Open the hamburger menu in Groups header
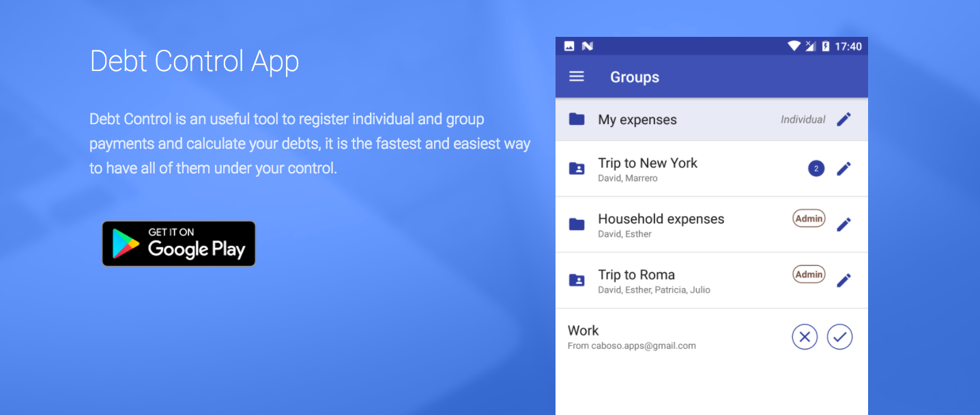Image resolution: width=980 pixels, height=415 pixels. 577,76
